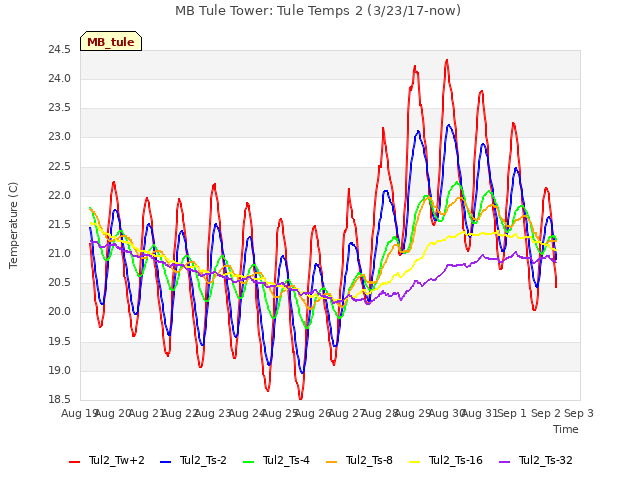The image size is (640, 480).
Task: Click the Sep 1 x-axis date label
Action: [512, 413]
